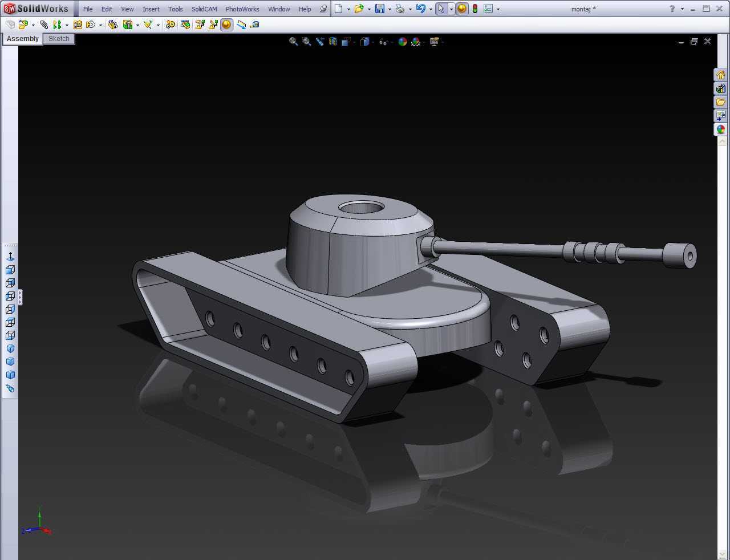
Task: Expand the Options dropdown arrow
Action: click(498, 9)
